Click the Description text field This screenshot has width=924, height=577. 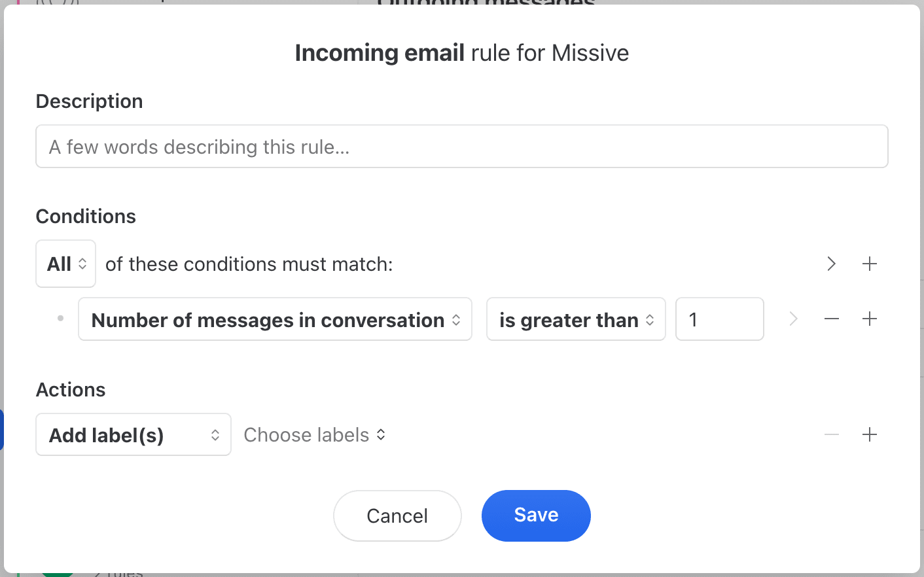461,147
